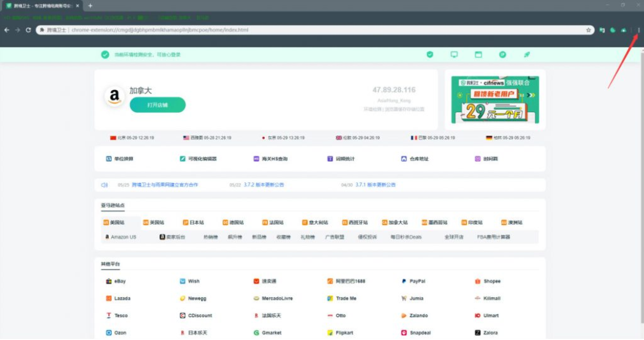Click the cifnews promotional banner
644x340 pixels.
(x=495, y=99)
